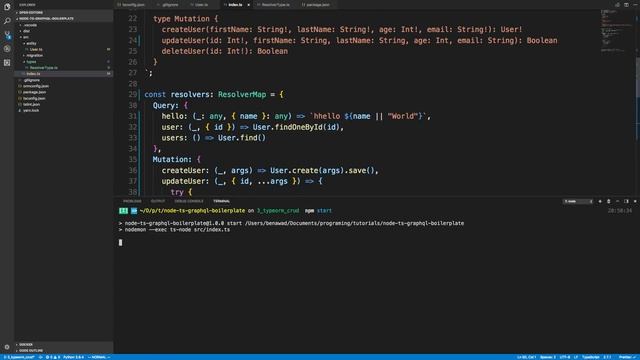This screenshot has width=640, height=360.
Task: Click the createUser resolver line in Mutation
Action: pos(270,170)
